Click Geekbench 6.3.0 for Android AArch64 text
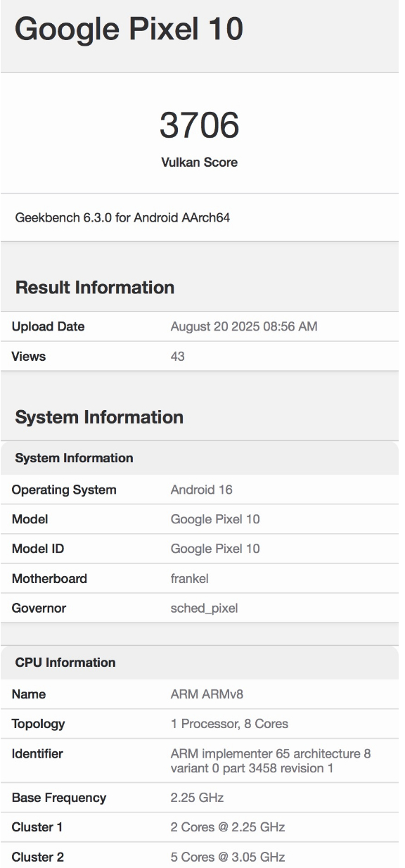This screenshot has width=405, height=868. (x=122, y=218)
